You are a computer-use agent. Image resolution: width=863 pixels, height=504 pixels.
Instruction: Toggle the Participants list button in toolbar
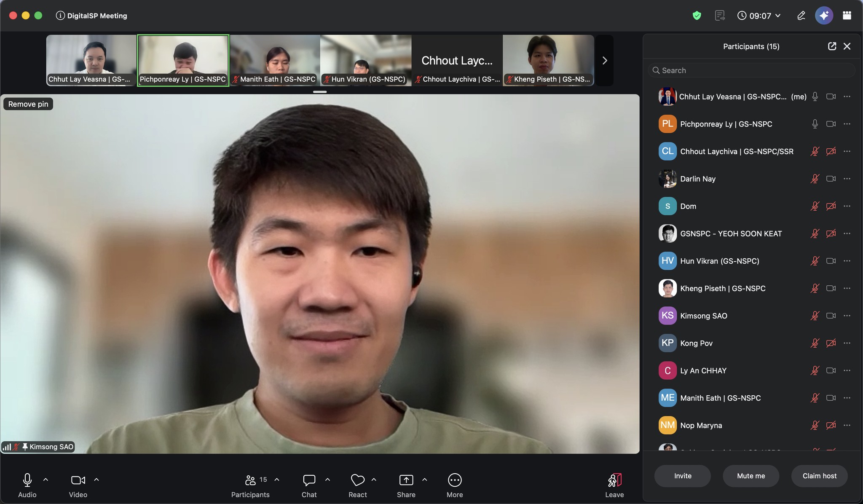click(250, 485)
